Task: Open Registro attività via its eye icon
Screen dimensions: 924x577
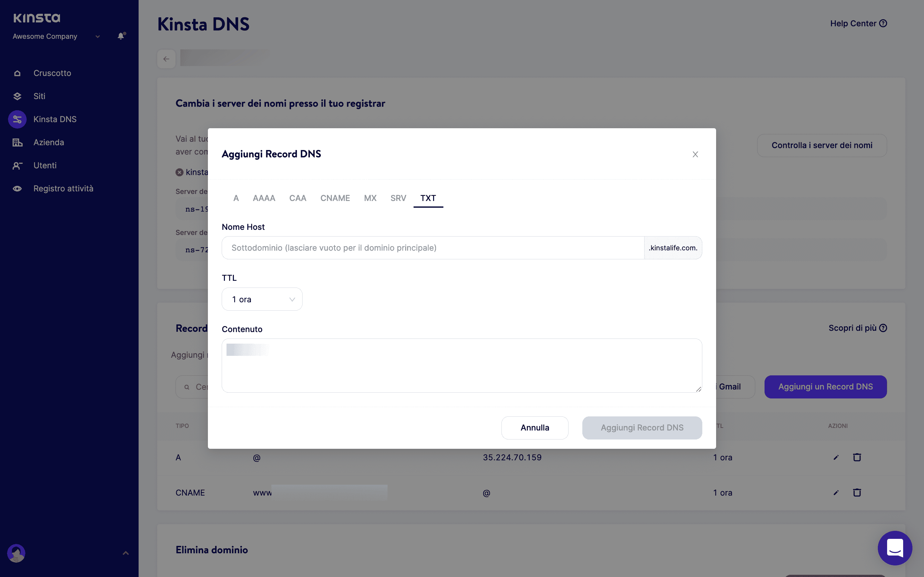Action: point(17,188)
